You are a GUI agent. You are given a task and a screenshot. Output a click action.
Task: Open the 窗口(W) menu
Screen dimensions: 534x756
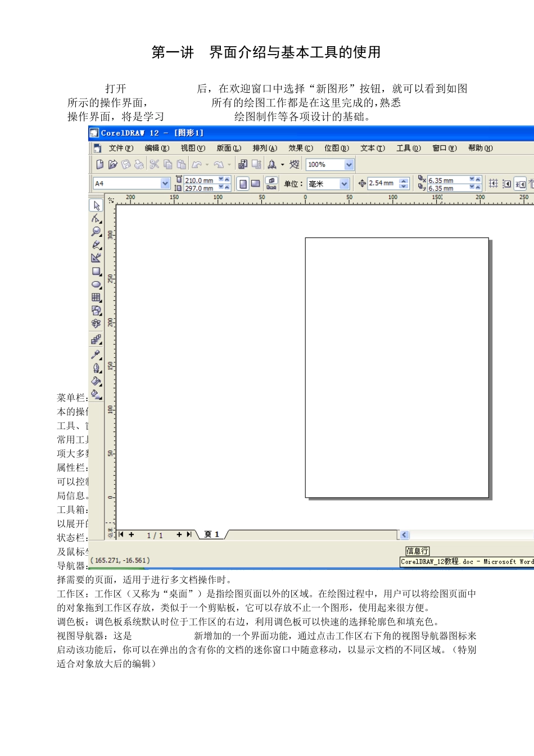coord(445,148)
